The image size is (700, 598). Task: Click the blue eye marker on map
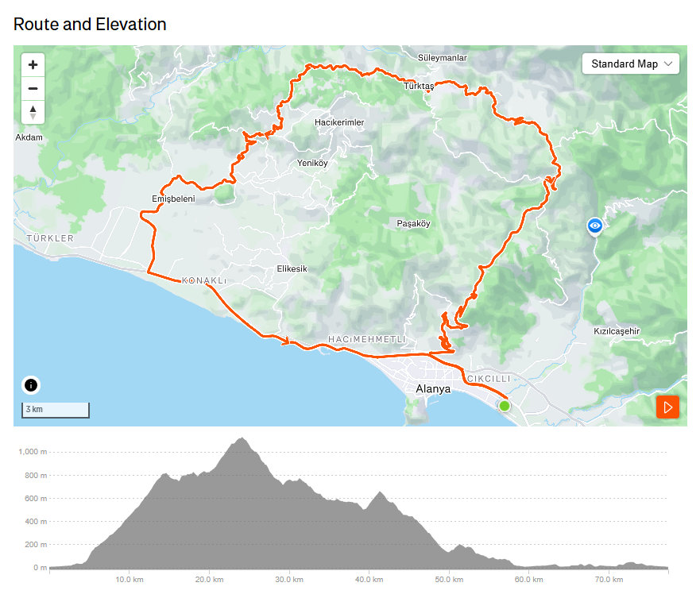pos(594,226)
